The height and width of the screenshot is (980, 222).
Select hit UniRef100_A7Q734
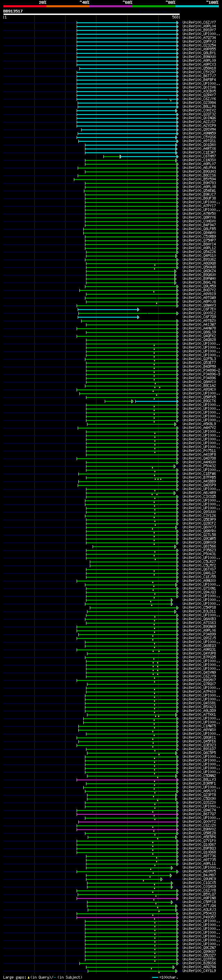tap(199, 38)
